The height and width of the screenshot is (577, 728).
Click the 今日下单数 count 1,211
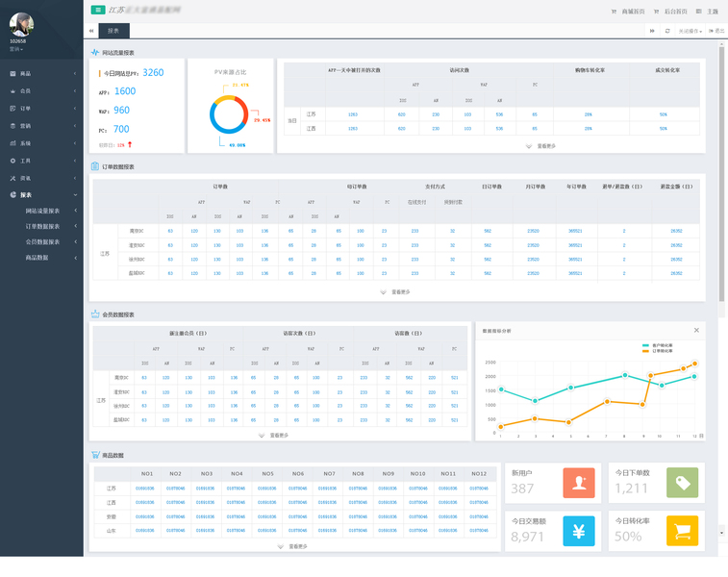click(x=632, y=489)
